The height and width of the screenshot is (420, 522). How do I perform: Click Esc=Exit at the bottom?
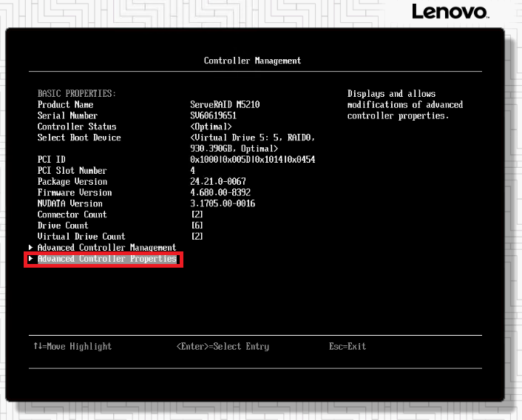coord(348,347)
